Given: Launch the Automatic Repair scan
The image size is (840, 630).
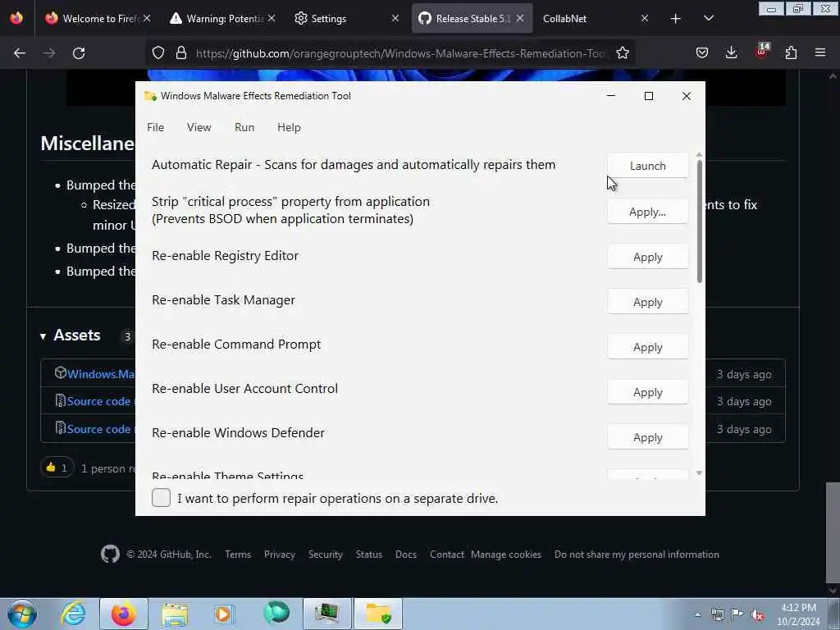Looking at the screenshot, I should click(648, 166).
